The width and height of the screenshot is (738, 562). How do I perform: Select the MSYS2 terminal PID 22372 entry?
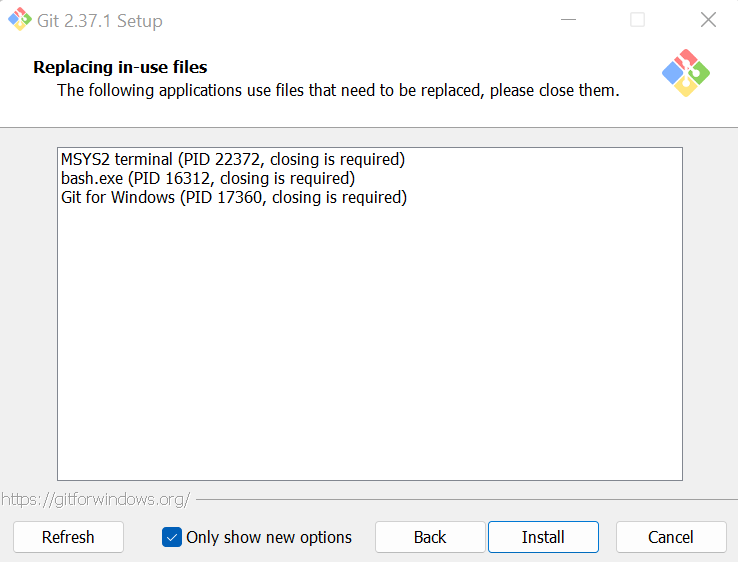[x=233, y=159]
